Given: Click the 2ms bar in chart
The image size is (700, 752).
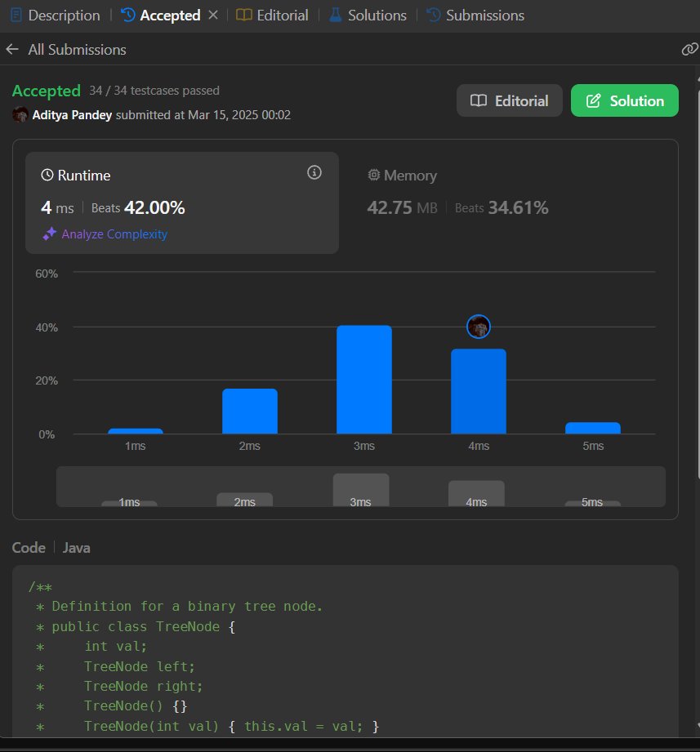Looking at the screenshot, I should click(249, 412).
